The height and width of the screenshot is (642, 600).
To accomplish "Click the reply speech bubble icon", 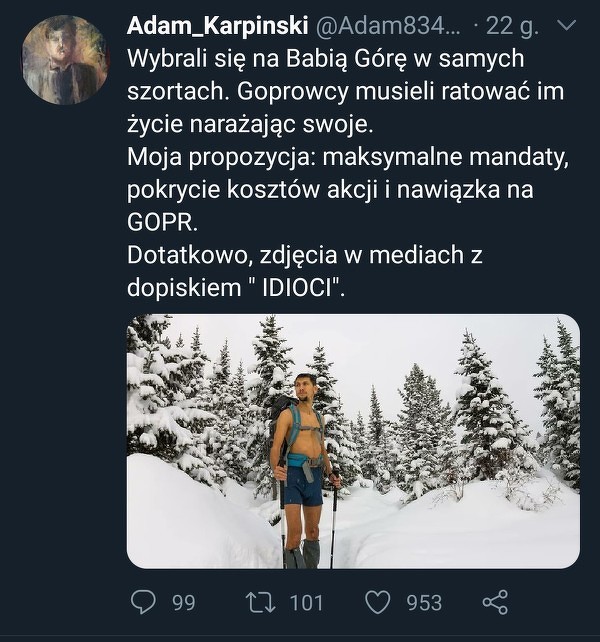I will (145, 602).
